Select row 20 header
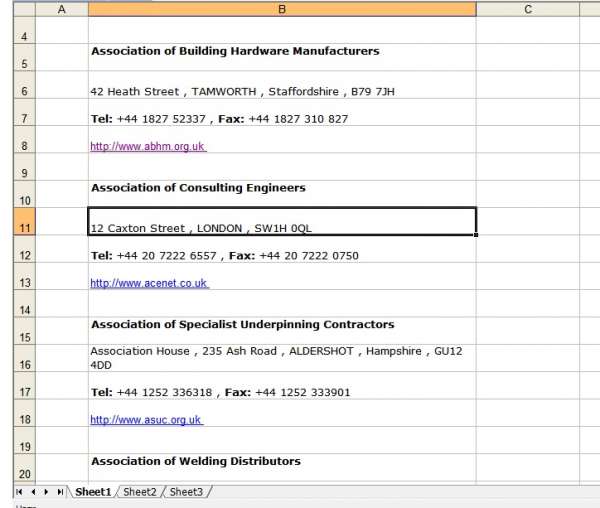Image resolution: width=600 pixels, height=508 pixels. [24, 468]
